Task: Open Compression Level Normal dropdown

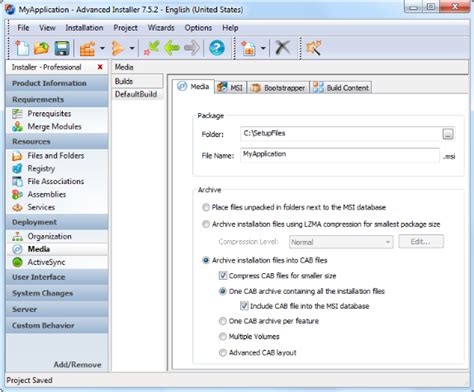Action: coord(341,242)
